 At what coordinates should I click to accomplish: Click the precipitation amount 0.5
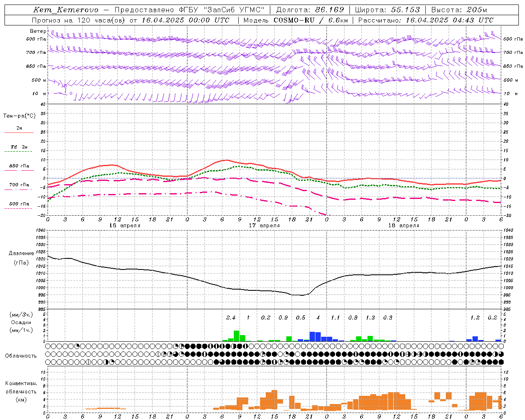(x=301, y=317)
